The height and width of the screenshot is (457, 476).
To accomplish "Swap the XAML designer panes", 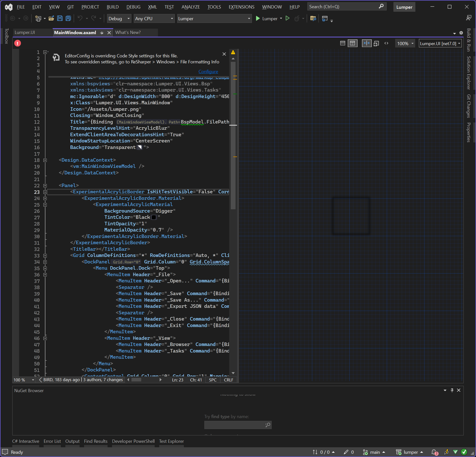I will (x=376, y=43).
